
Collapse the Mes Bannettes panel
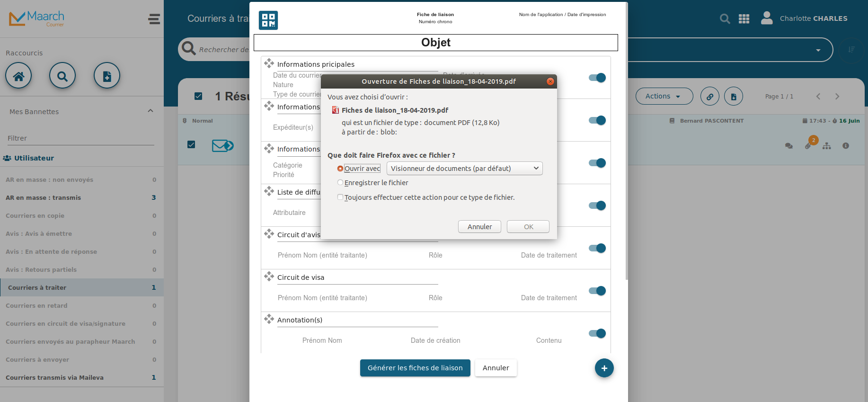151,111
